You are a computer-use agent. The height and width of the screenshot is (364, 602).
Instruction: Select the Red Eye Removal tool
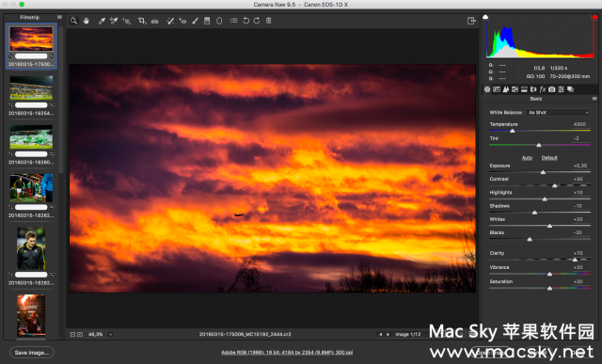pos(182,21)
